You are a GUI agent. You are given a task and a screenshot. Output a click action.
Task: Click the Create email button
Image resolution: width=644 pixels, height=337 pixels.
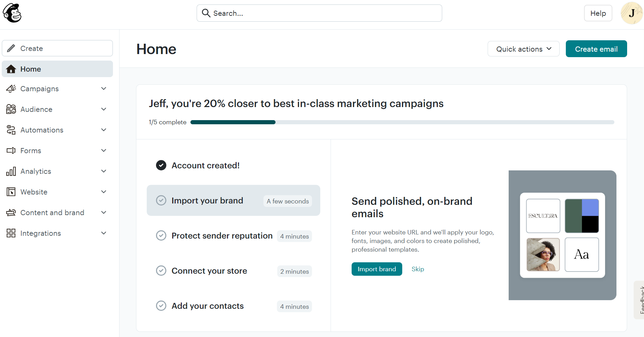(x=596, y=49)
